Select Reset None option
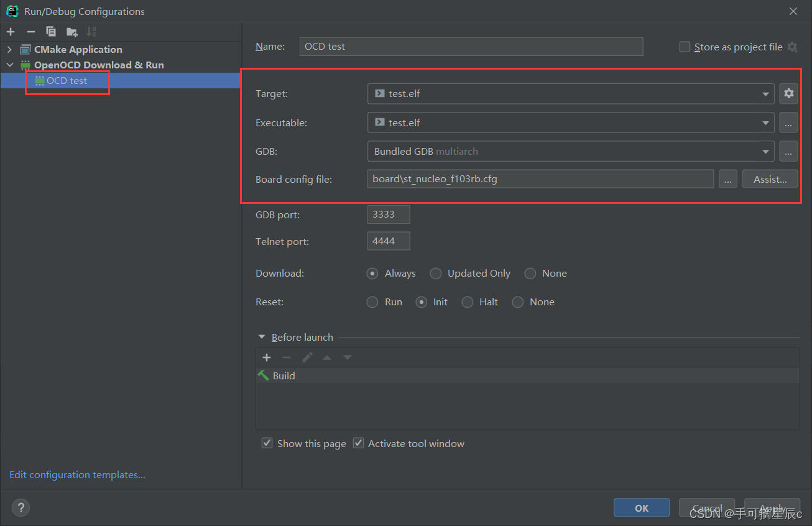 pyautogui.click(x=518, y=302)
